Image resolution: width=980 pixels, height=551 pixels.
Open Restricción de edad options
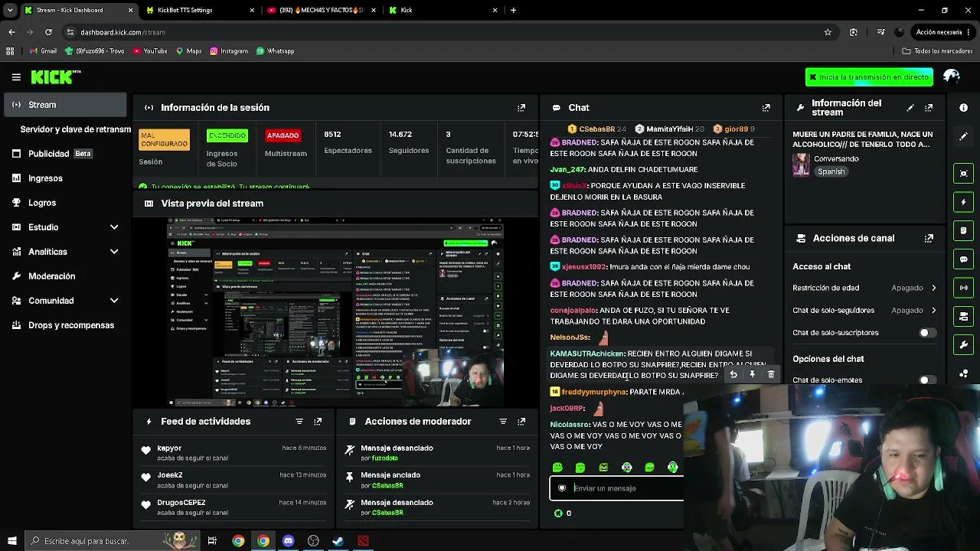864,288
